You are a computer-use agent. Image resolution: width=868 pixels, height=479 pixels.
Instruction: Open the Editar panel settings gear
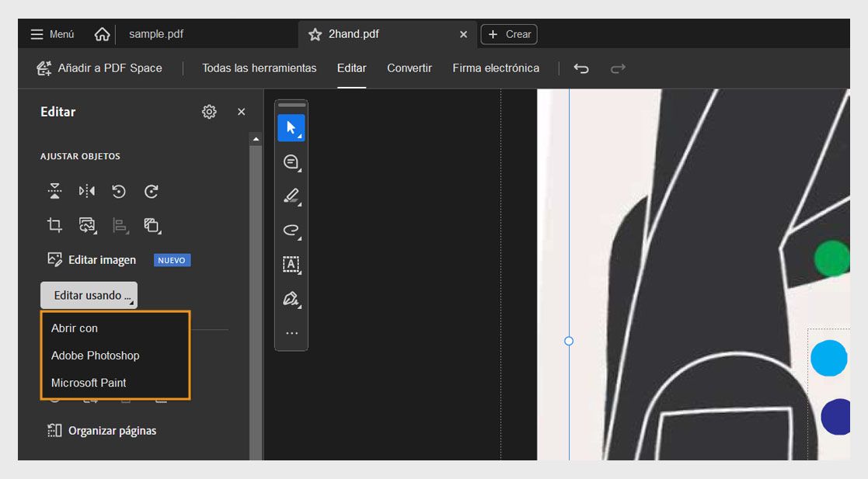(208, 111)
